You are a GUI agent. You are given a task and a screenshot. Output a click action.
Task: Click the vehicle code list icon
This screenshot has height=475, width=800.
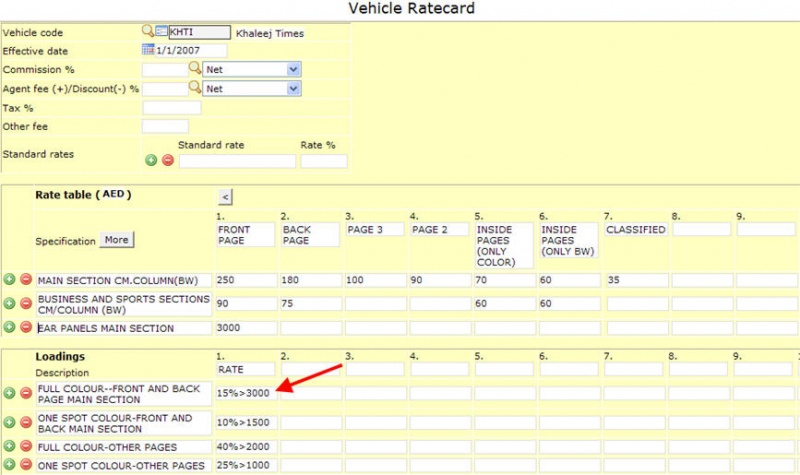point(162,31)
